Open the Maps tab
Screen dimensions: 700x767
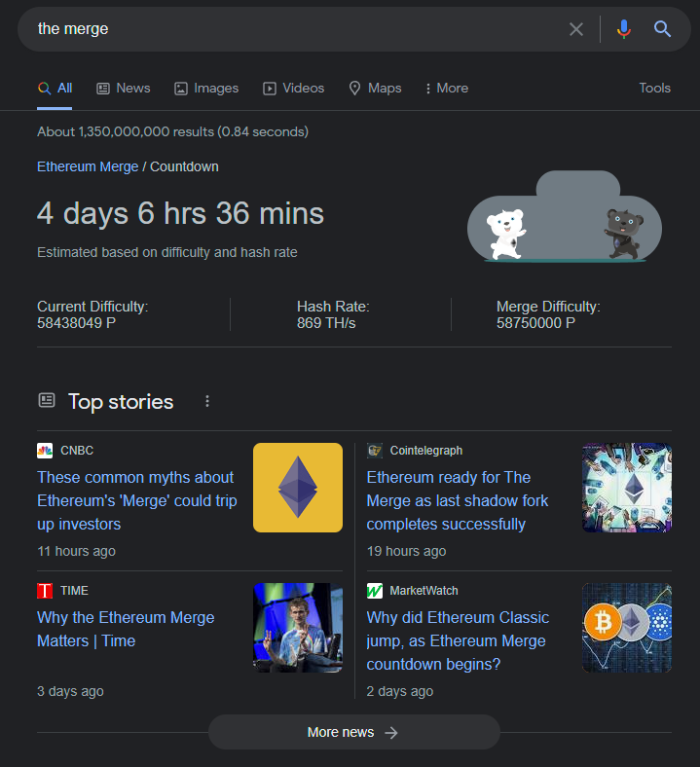coord(375,89)
